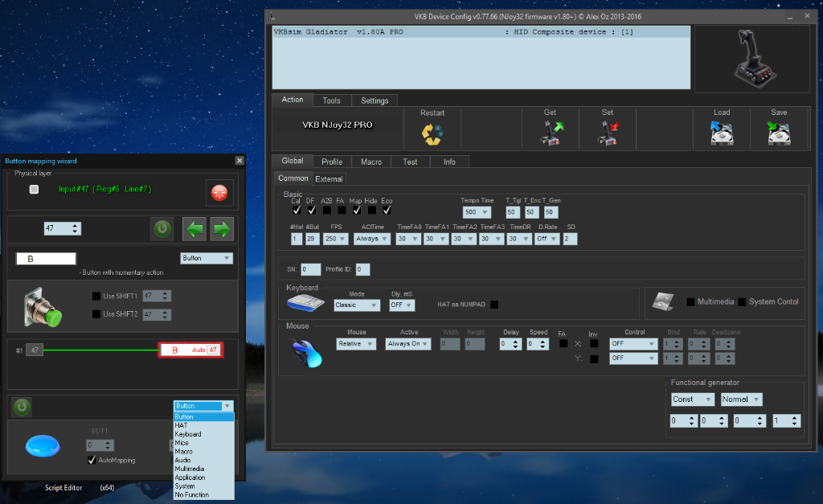823x504 pixels.
Task: Enable the Multimedia checkbox
Action: coord(690,302)
